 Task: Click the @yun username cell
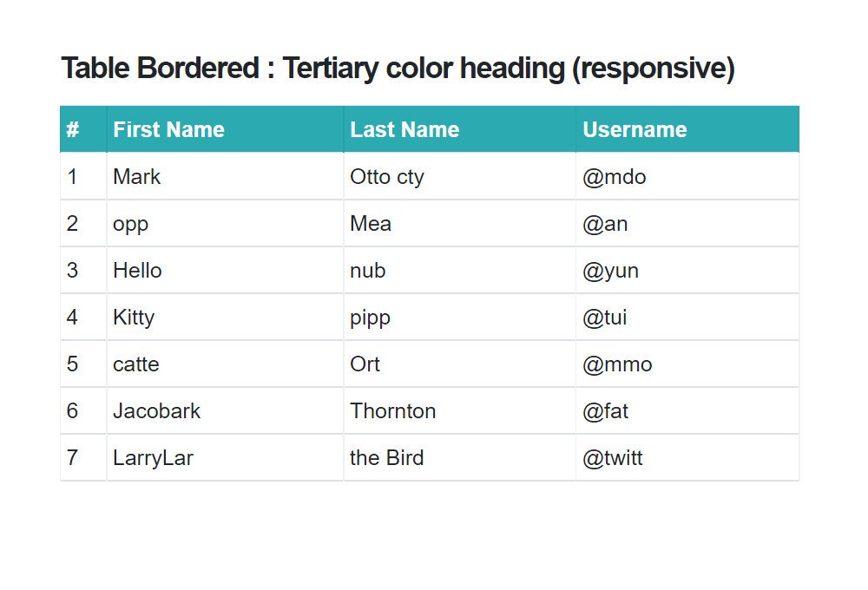pos(687,270)
